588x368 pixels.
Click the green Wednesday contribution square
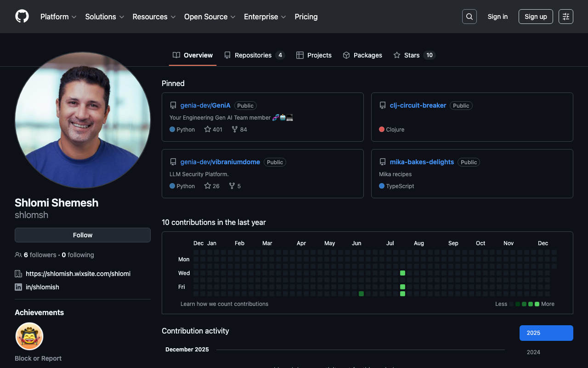[x=402, y=273]
